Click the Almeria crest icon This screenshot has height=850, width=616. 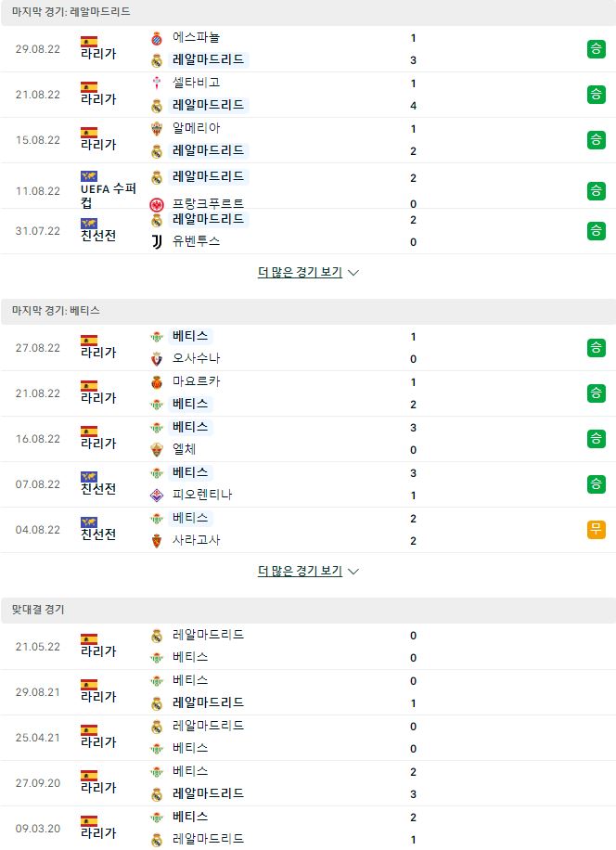(x=157, y=129)
